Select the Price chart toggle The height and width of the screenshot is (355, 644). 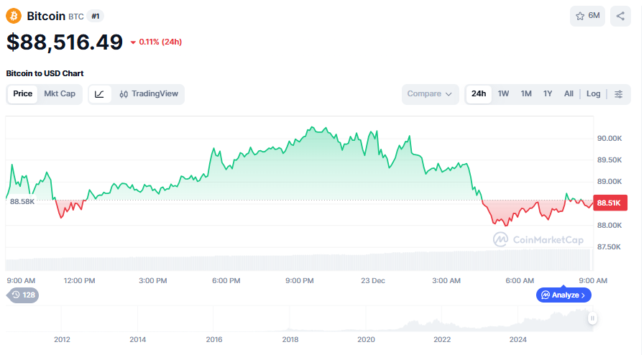tap(23, 94)
